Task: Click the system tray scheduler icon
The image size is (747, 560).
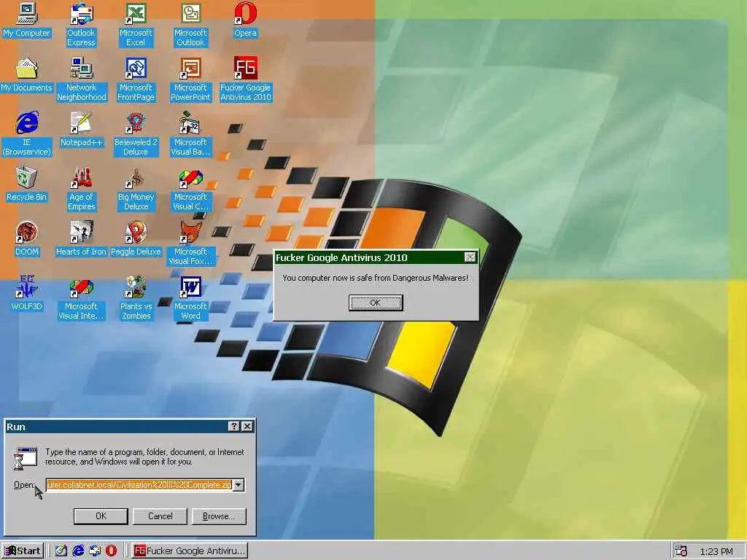Action: (x=681, y=551)
